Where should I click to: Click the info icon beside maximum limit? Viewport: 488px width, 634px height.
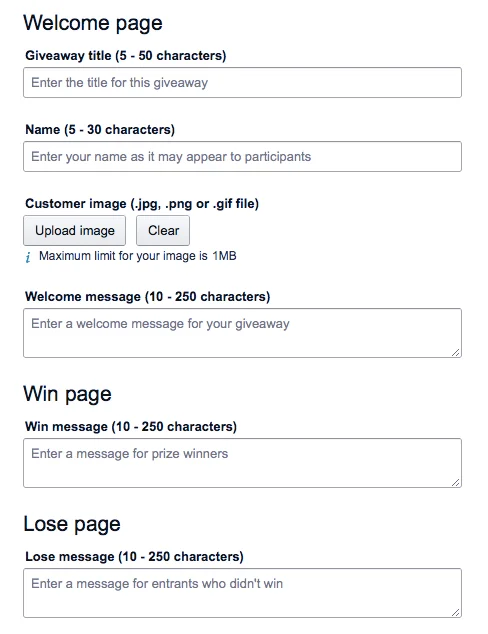pyautogui.click(x=28, y=257)
